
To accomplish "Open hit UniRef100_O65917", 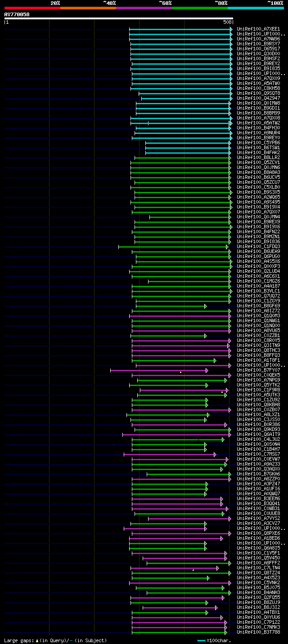I will 259,49.
